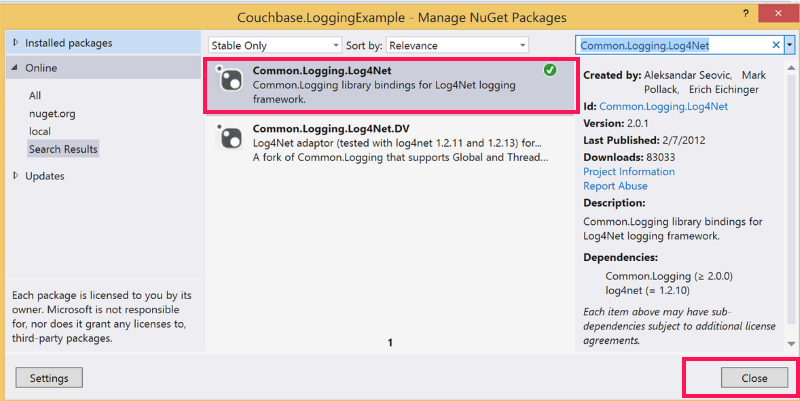800x401 pixels.
Task: Select the All source under Online
Action: click(35, 95)
